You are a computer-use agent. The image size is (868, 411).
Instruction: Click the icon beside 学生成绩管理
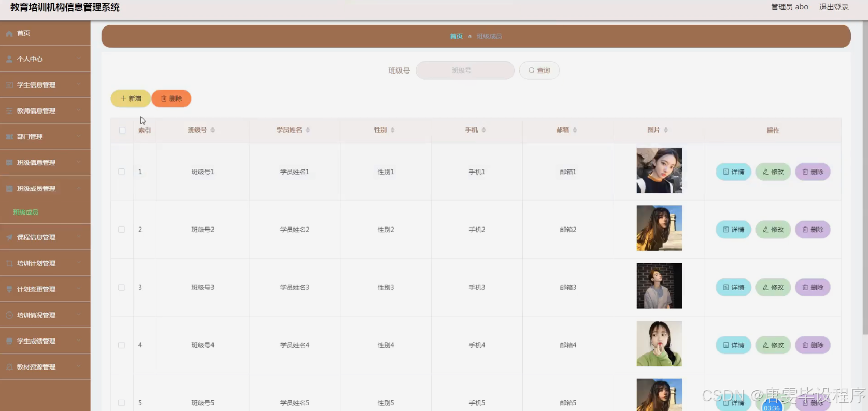pyautogui.click(x=9, y=341)
